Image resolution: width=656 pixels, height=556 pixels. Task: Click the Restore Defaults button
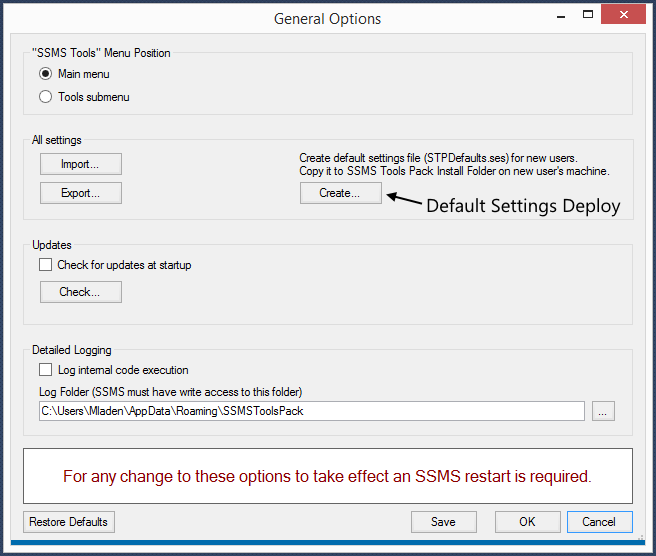click(69, 522)
